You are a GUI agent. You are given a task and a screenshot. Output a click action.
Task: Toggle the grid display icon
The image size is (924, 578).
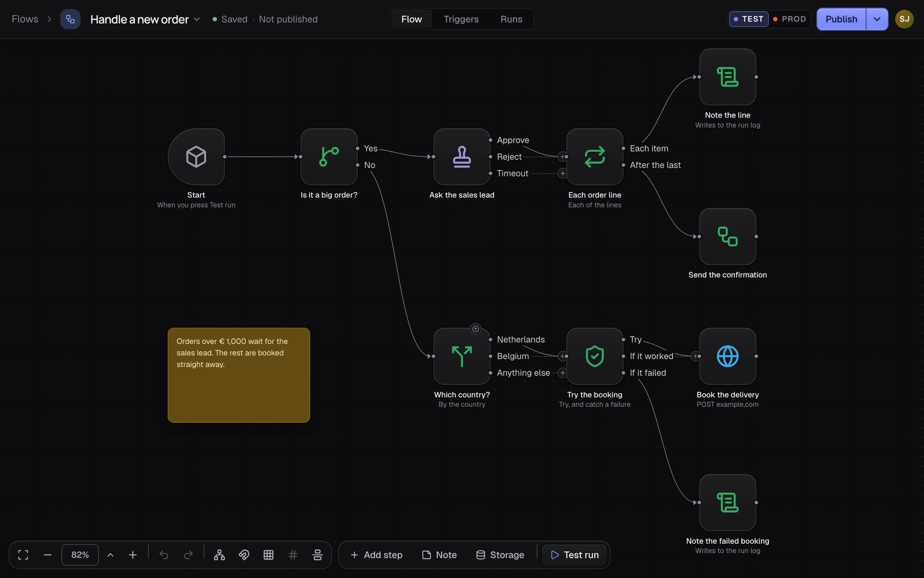pyautogui.click(x=269, y=555)
